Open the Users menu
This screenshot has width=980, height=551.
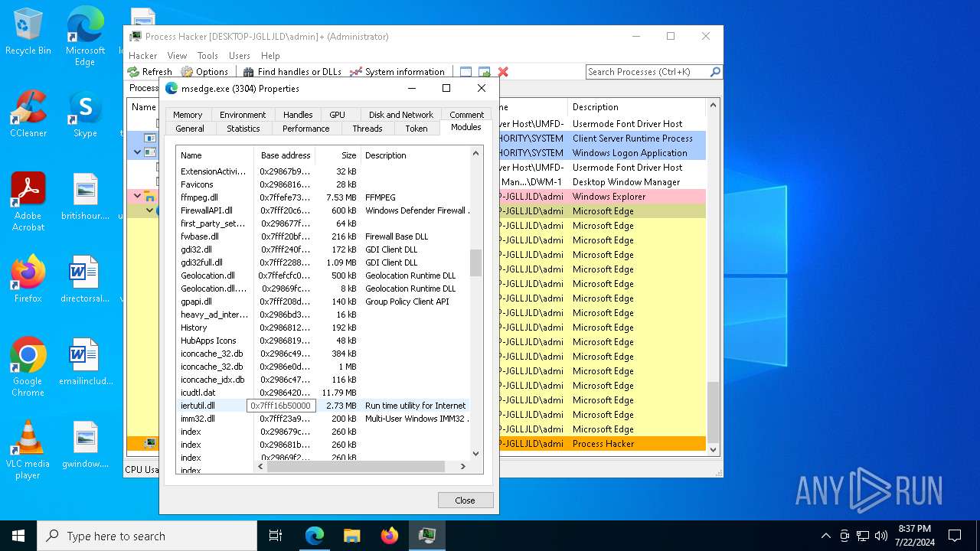(240, 56)
